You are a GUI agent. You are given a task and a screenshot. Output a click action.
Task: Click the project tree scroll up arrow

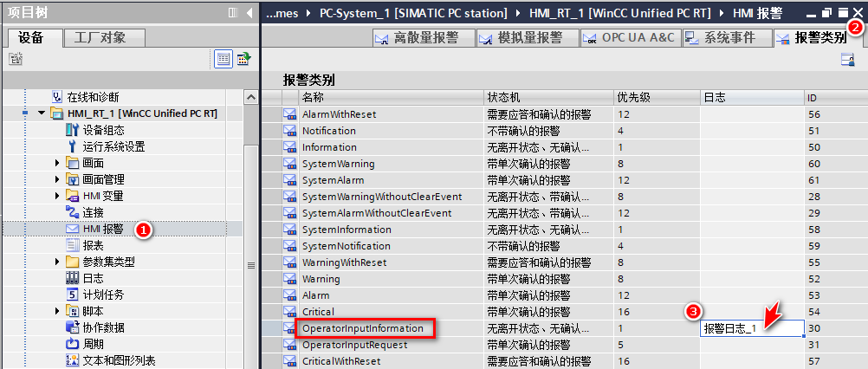click(250, 97)
